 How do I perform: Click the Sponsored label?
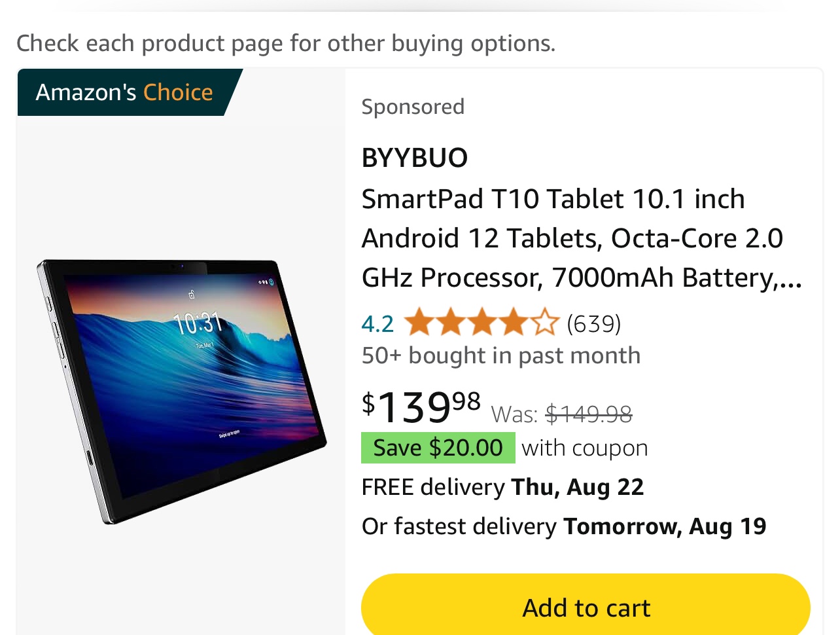click(x=413, y=107)
